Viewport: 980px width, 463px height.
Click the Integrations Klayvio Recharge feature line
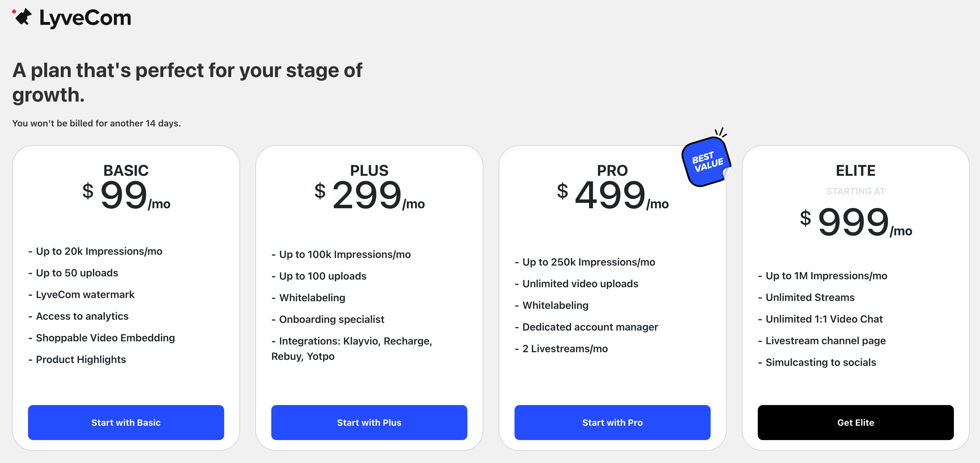(x=355, y=341)
